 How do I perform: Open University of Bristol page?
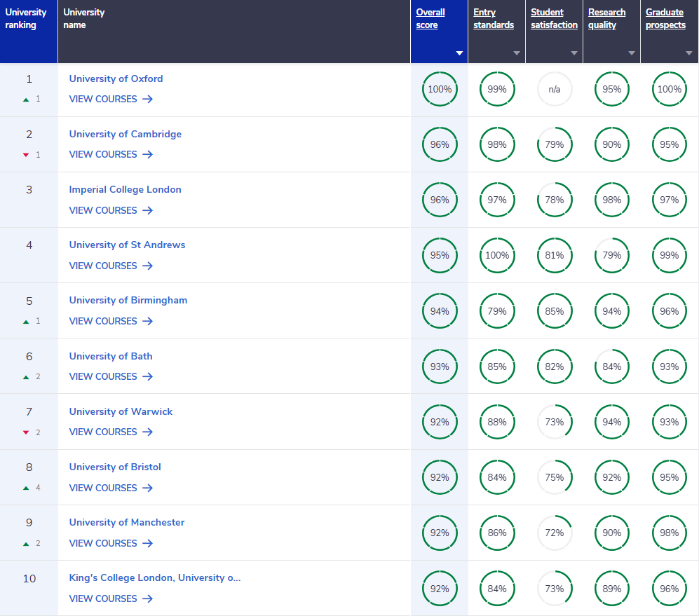115,467
